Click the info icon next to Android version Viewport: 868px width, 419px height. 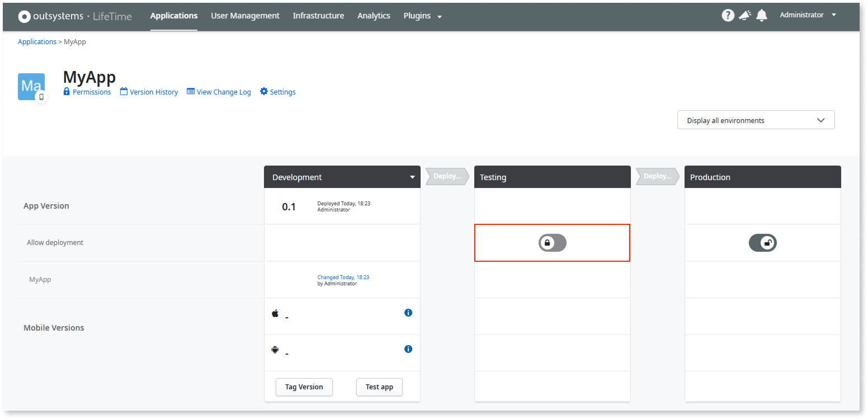[x=408, y=349]
